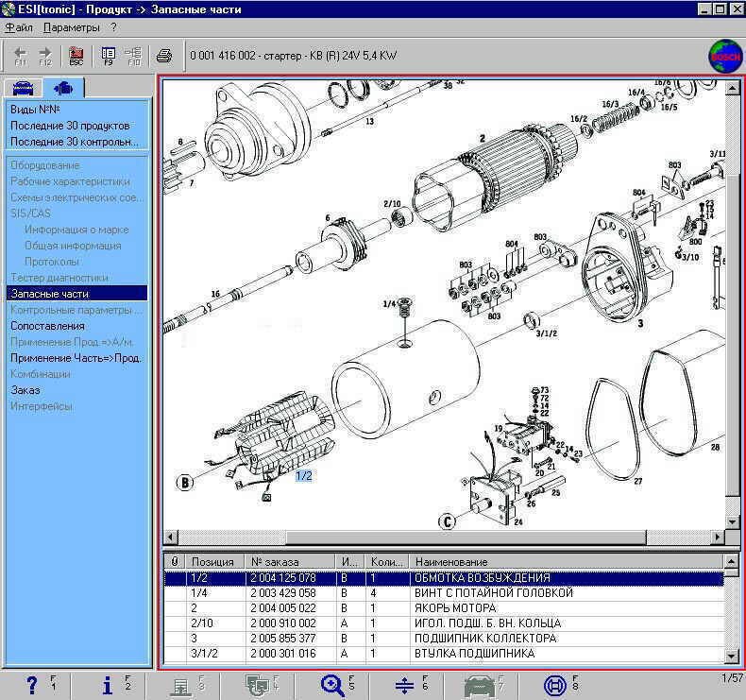Click the Bosch globe logo

click(724, 56)
